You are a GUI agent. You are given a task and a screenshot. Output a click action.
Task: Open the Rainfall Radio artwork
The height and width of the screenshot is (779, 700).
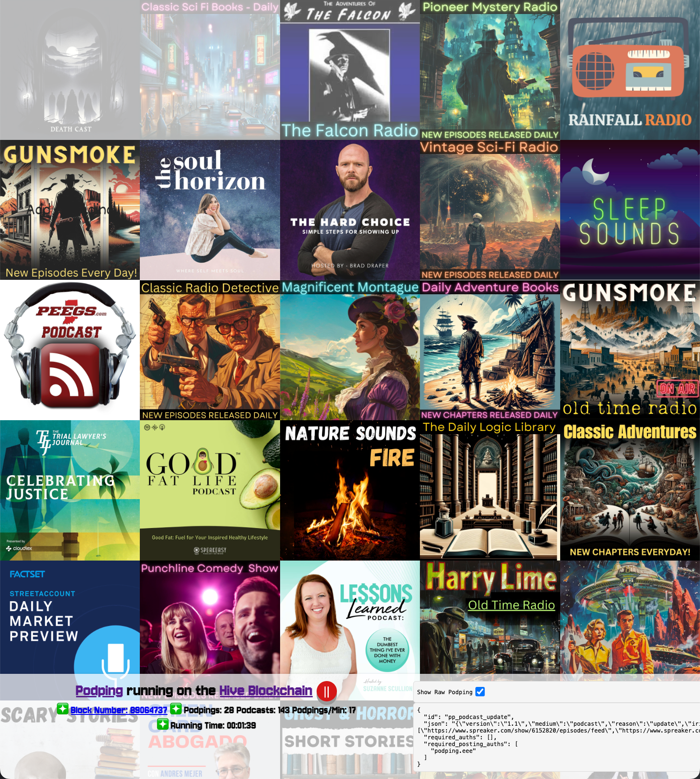coord(630,70)
